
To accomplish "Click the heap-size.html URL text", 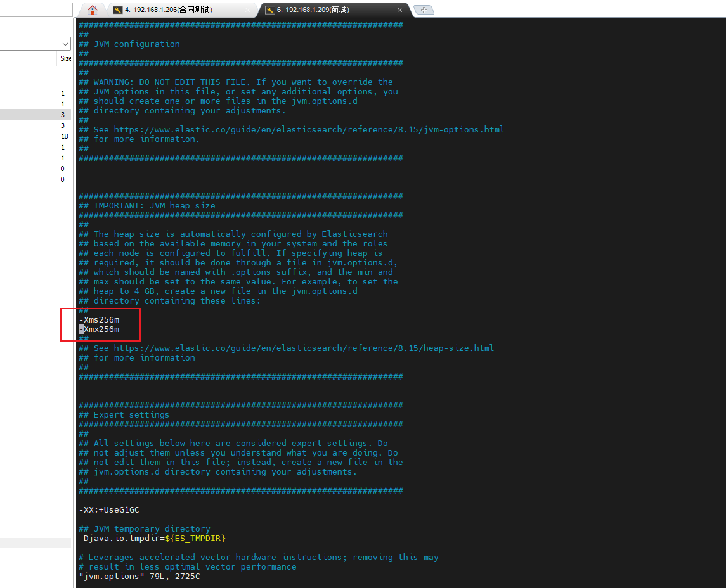I will (x=304, y=348).
